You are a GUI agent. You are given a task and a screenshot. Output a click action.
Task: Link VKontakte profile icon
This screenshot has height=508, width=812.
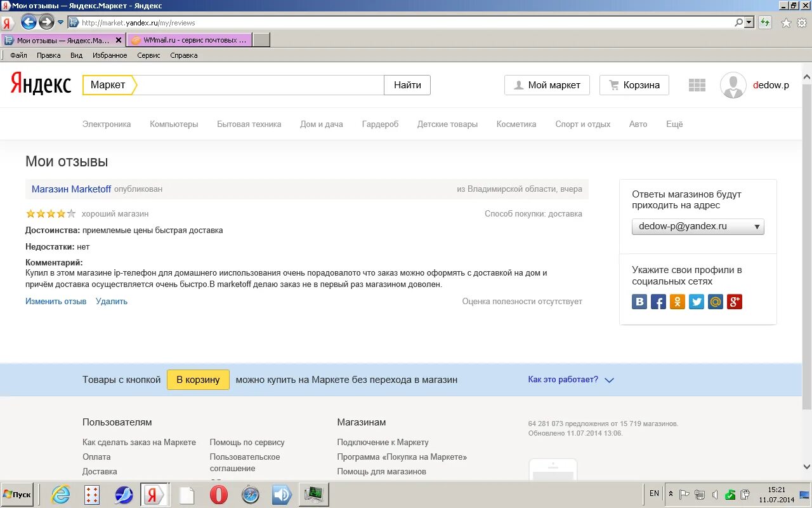tap(639, 302)
